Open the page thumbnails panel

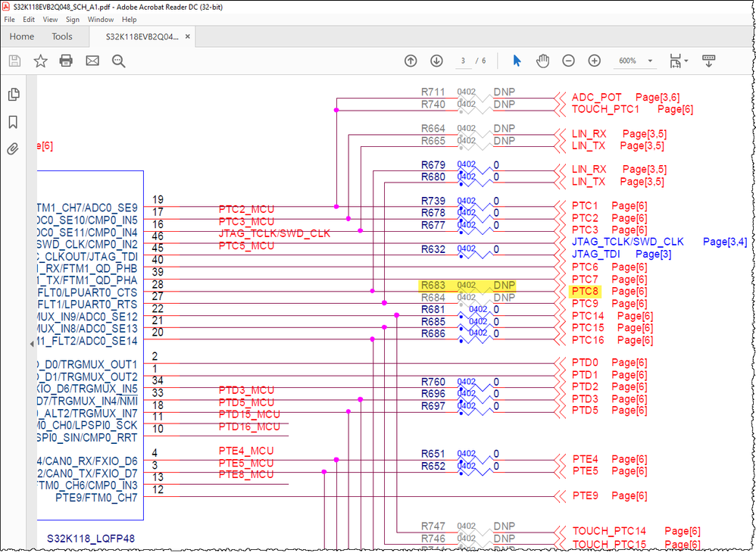(x=13, y=95)
